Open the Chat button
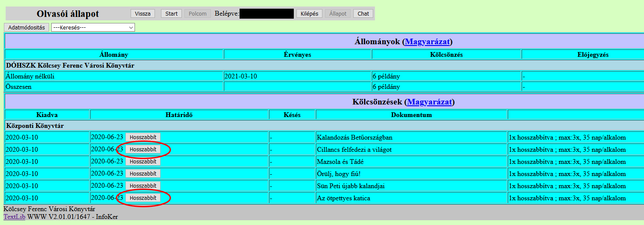 [x=363, y=13]
